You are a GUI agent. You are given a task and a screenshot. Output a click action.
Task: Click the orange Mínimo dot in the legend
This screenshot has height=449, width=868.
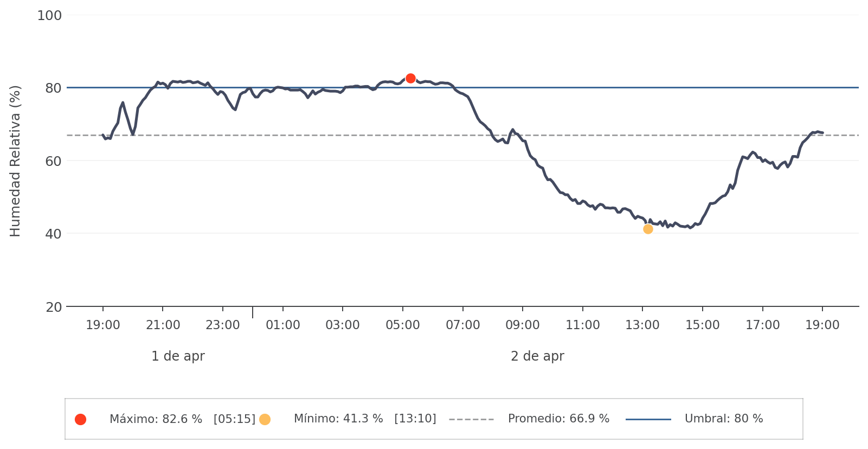pos(265,419)
